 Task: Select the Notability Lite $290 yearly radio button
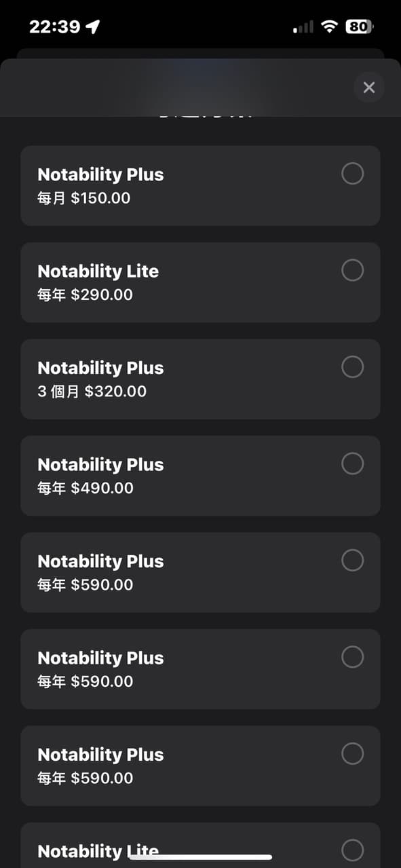(x=352, y=270)
